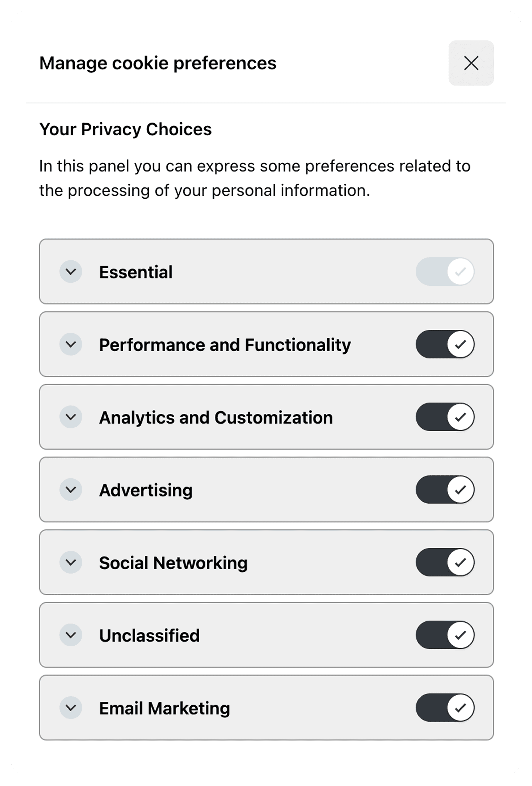This screenshot has width=532, height=786.
Task: Turn off Performance and Functionality toggle
Action: [445, 344]
